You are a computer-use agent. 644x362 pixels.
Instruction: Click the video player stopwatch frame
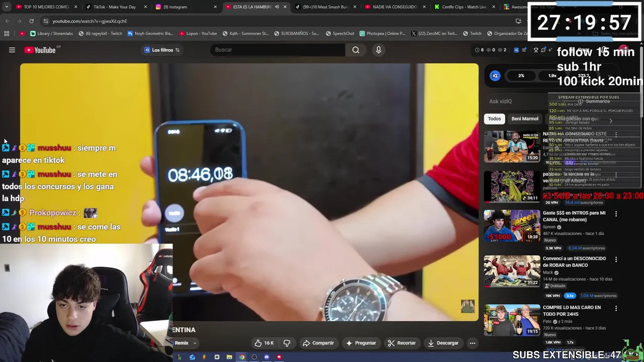click(250, 192)
